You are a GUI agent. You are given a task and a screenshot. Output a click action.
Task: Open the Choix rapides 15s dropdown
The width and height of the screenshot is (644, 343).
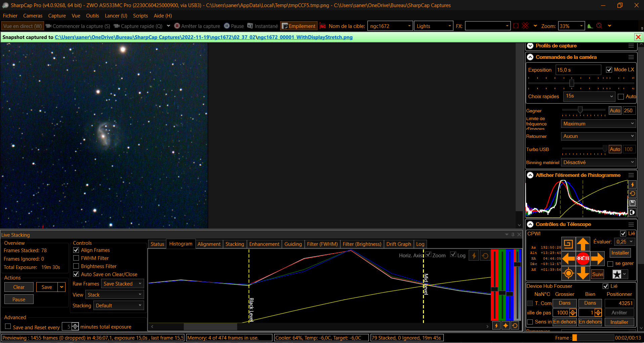[x=589, y=96]
